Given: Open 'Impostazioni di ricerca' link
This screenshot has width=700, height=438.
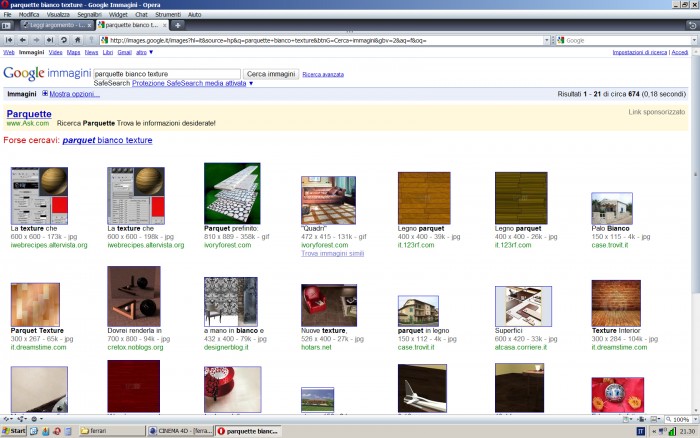Looking at the screenshot, I should (640, 52).
